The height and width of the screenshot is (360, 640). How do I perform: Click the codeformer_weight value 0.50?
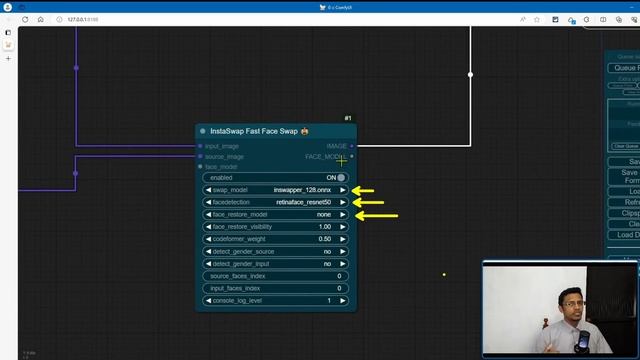point(325,239)
